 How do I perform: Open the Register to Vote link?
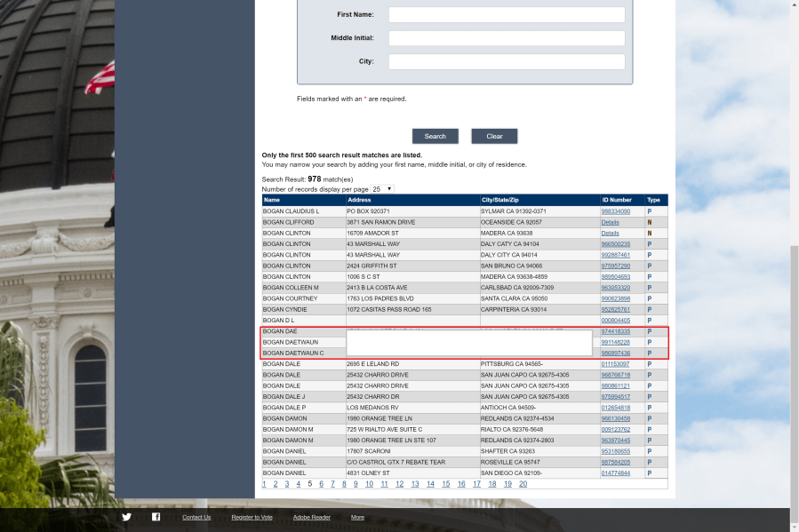coord(252,517)
